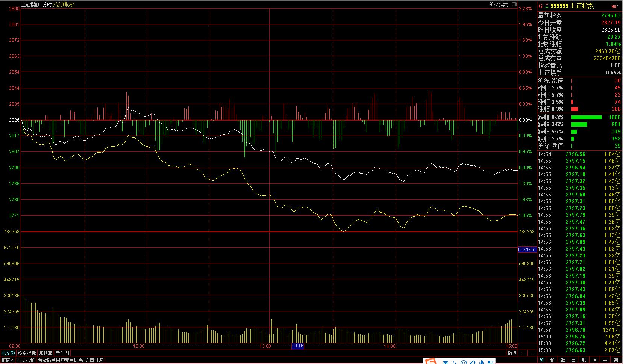Click the SG1 marker in the quote header
This screenshot has height=364, width=623.
(615, 6)
